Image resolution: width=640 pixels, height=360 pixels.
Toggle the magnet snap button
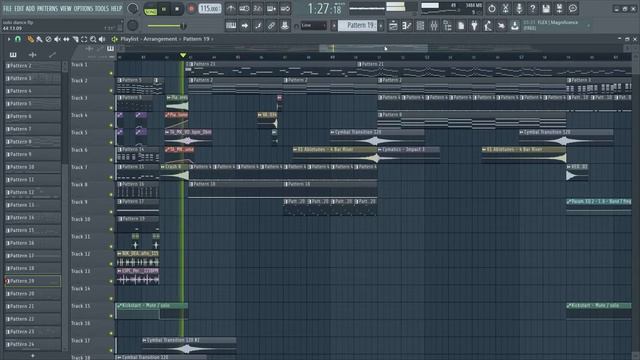pos(18,39)
